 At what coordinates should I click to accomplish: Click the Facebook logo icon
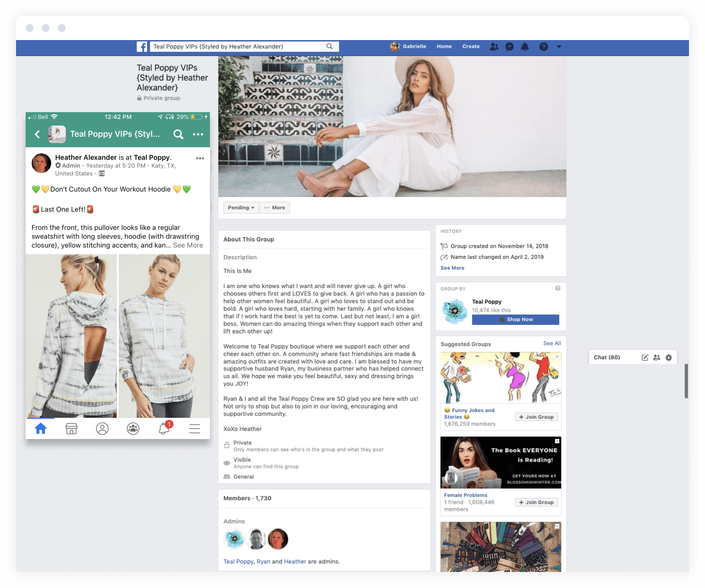click(142, 47)
